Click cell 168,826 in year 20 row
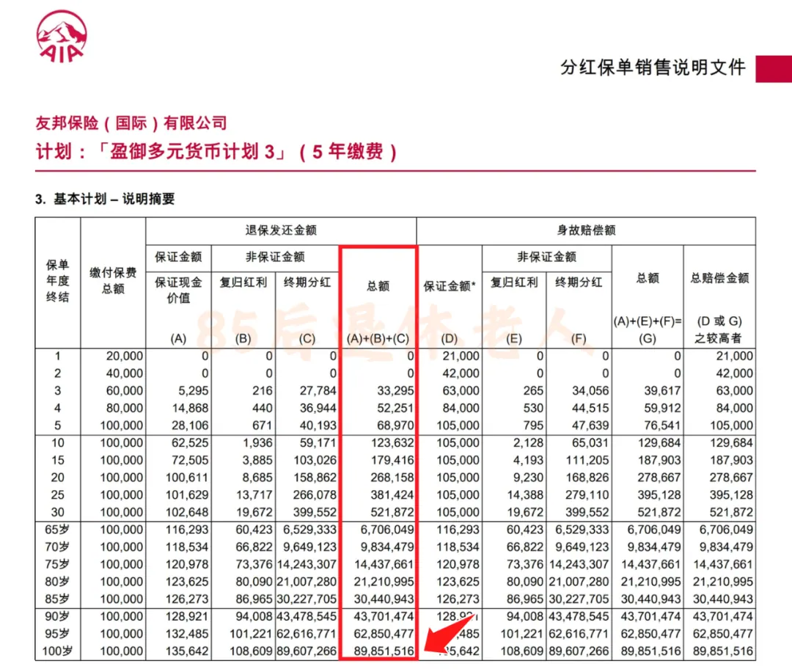 tap(587, 478)
